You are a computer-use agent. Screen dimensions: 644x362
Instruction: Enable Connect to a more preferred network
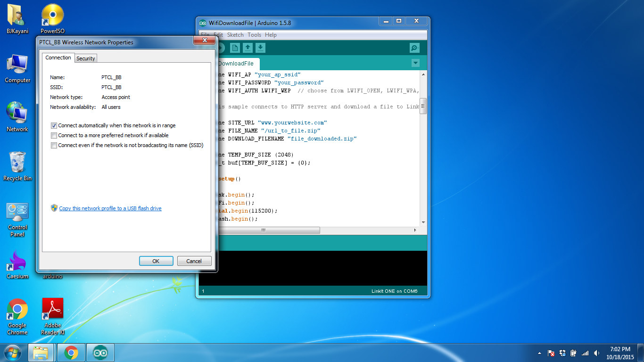click(x=54, y=136)
